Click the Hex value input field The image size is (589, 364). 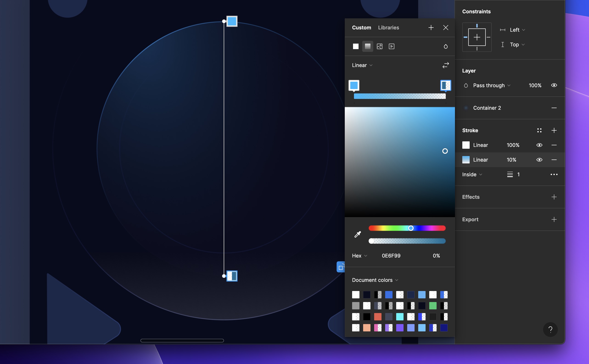391,256
